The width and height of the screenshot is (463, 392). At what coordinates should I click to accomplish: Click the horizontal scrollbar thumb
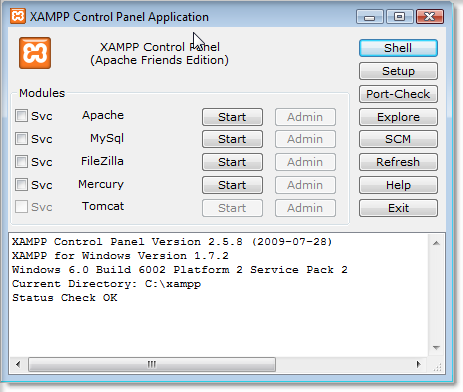[152, 364]
